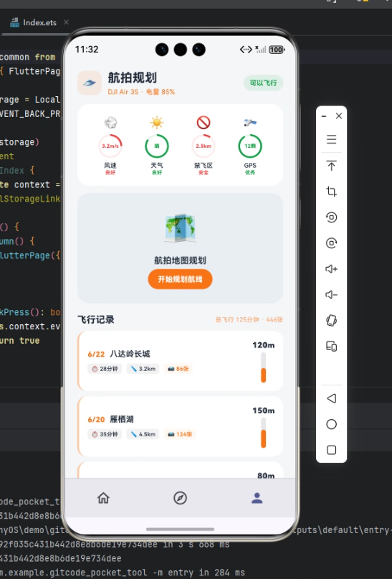
Task: Minimize the emulator toolbar panel
Action: (324, 116)
